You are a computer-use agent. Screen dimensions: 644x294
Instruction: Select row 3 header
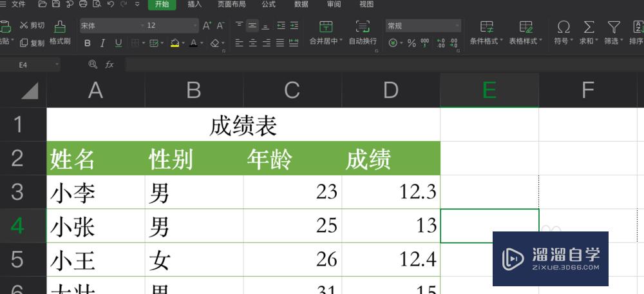pos(23,192)
